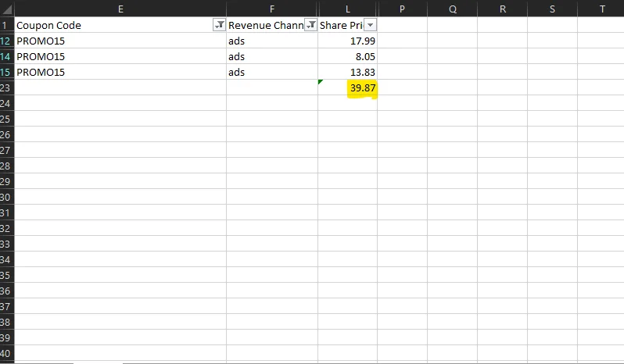Image resolution: width=624 pixels, height=364 pixels.
Task: Select column F header
Action: pyautogui.click(x=272, y=9)
